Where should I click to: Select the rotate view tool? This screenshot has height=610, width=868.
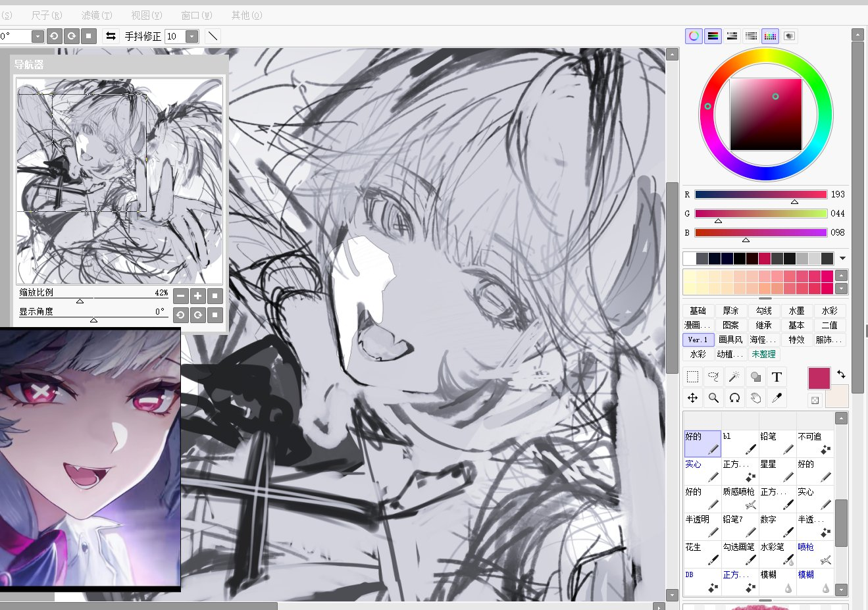pyautogui.click(x=734, y=397)
